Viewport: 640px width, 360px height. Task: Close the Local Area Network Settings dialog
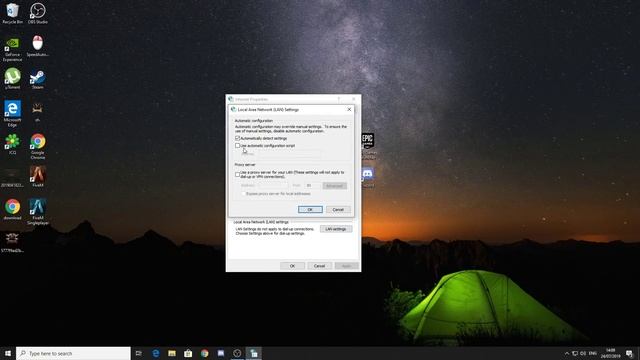[349, 109]
